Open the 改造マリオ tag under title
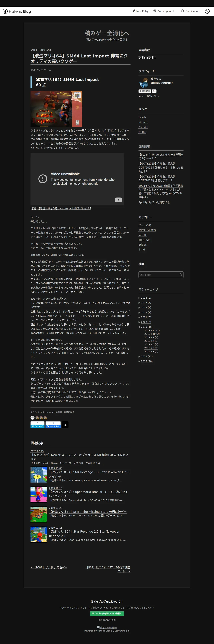 click(36, 70)
